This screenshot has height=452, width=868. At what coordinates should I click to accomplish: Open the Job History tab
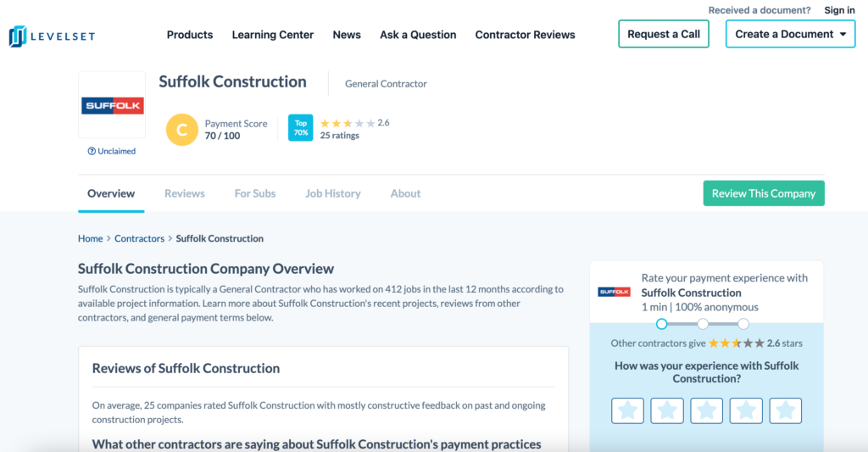tap(332, 193)
